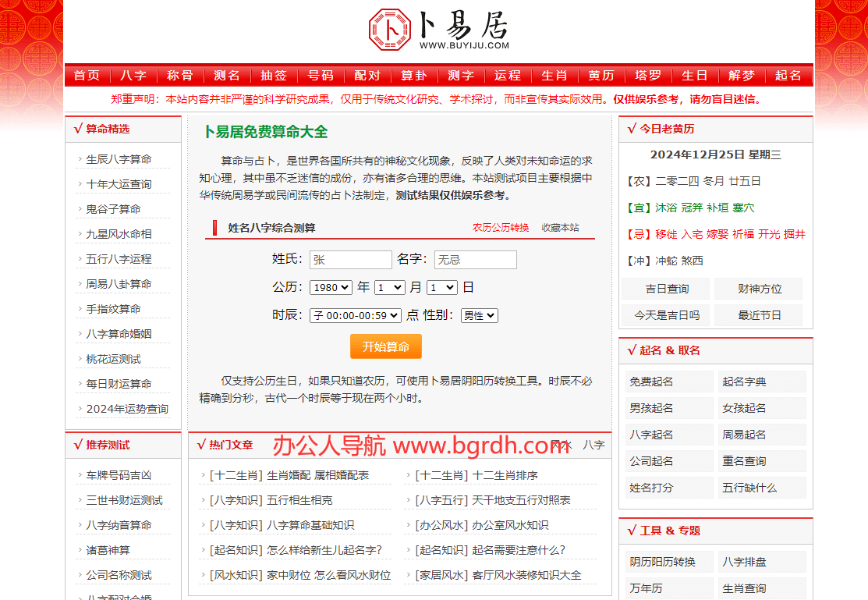The image size is (868, 600).
Task: Open the birth month dropdown
Action: [389, 287]
